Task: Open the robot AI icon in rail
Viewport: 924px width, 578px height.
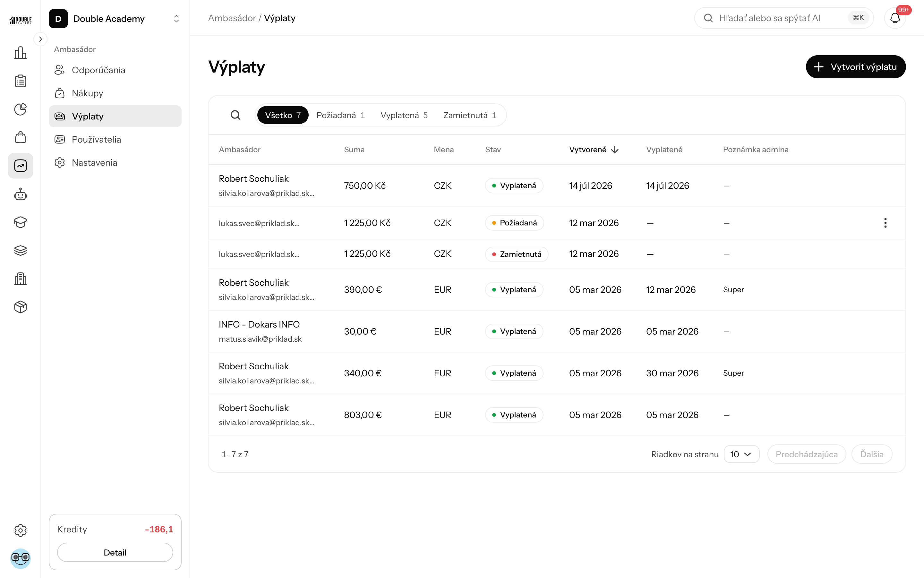Action: coord(20,194)
